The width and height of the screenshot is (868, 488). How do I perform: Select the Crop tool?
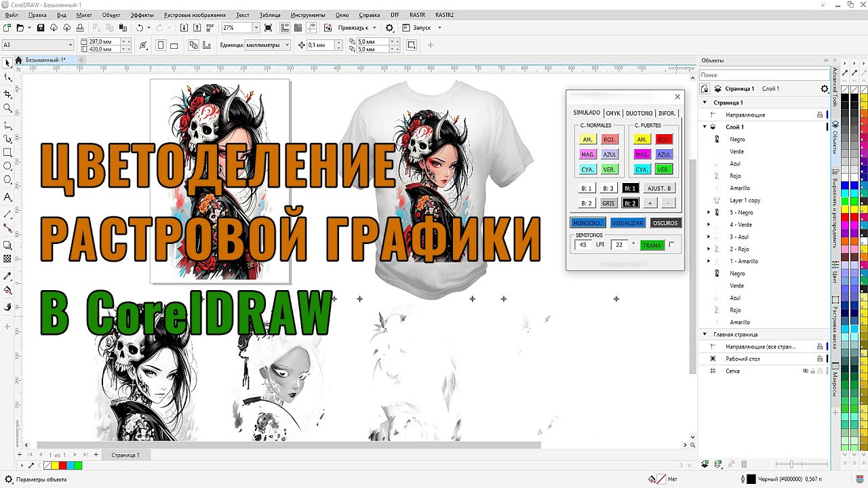coord(7,93)
